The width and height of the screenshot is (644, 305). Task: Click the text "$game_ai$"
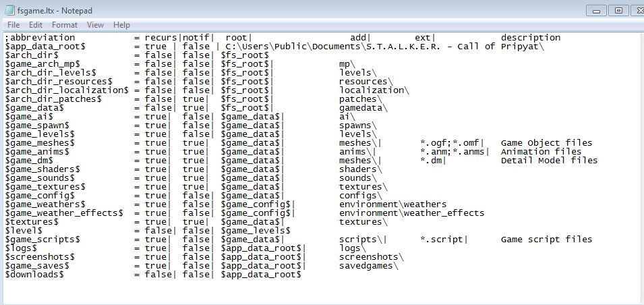click(x=29, y=117)
